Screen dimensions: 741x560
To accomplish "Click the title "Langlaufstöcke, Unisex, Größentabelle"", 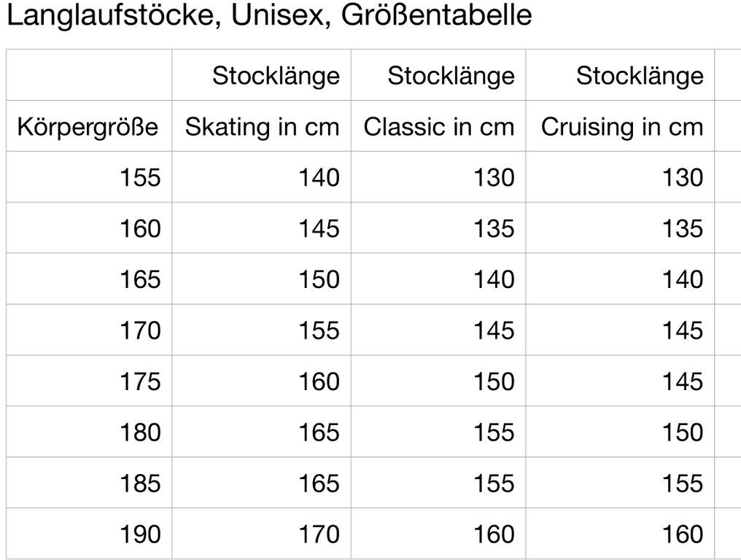I will point(268,16).
